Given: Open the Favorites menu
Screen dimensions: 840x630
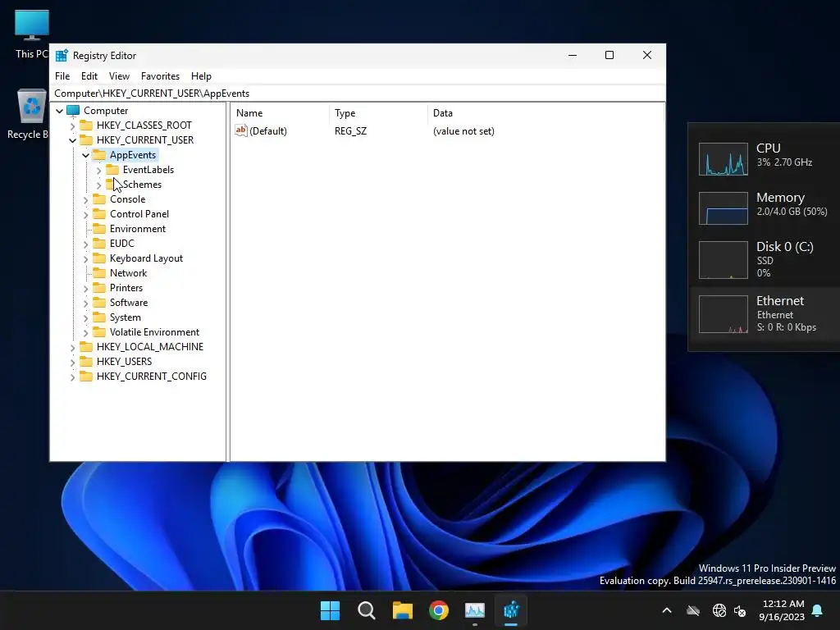Looking at the screenshot, I should pyautogui.click(x=160, y=76).
